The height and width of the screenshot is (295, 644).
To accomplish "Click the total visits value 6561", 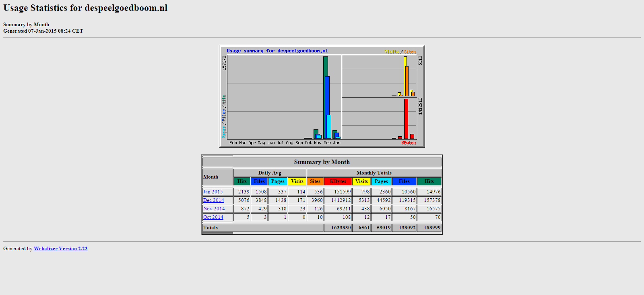I will coord(361,228).
